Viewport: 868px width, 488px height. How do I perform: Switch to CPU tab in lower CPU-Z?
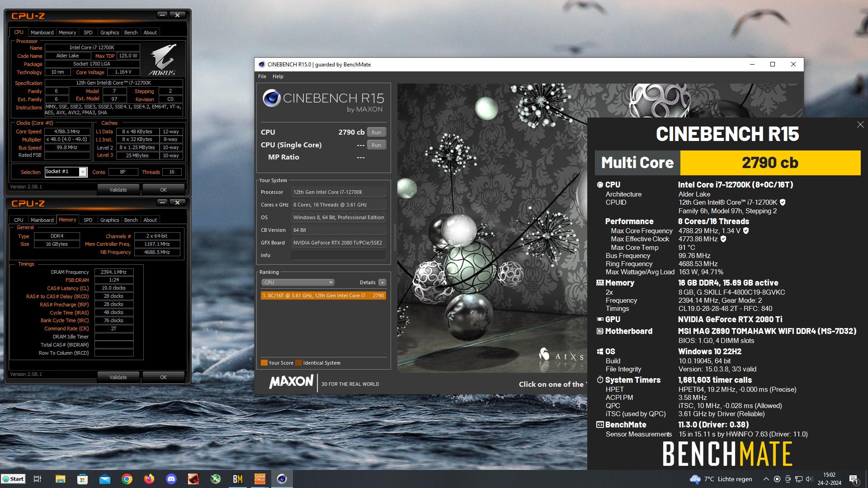coord(19,220)
